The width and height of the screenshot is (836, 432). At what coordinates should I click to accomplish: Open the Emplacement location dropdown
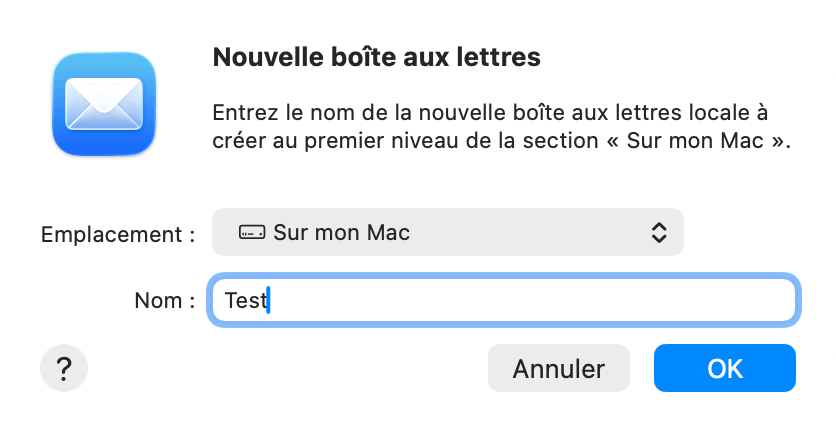point(447,233)
